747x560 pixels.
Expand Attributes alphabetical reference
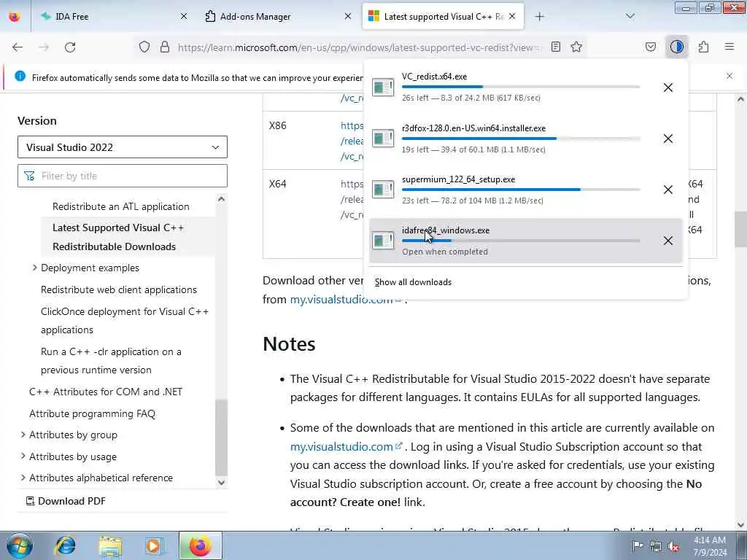coord(23,478)
